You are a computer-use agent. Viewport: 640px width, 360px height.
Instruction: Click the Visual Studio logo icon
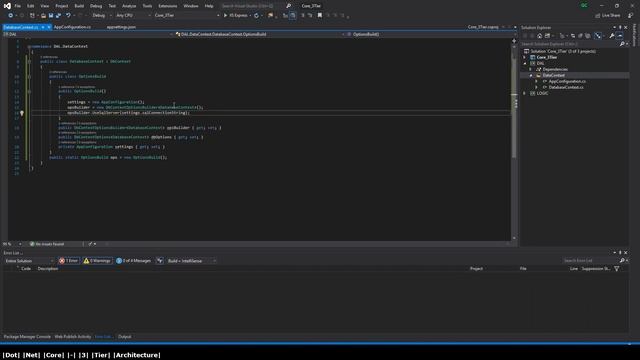7,6
